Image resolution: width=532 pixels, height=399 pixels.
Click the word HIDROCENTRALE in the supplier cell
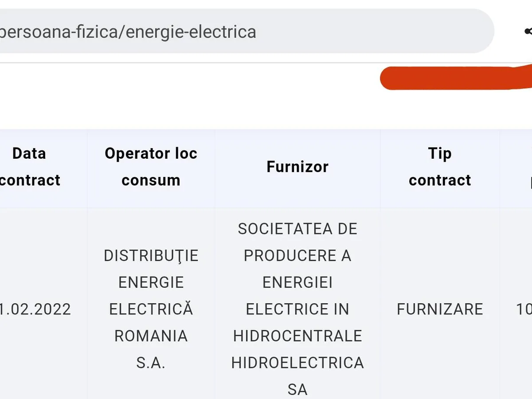tap(297, 336)
